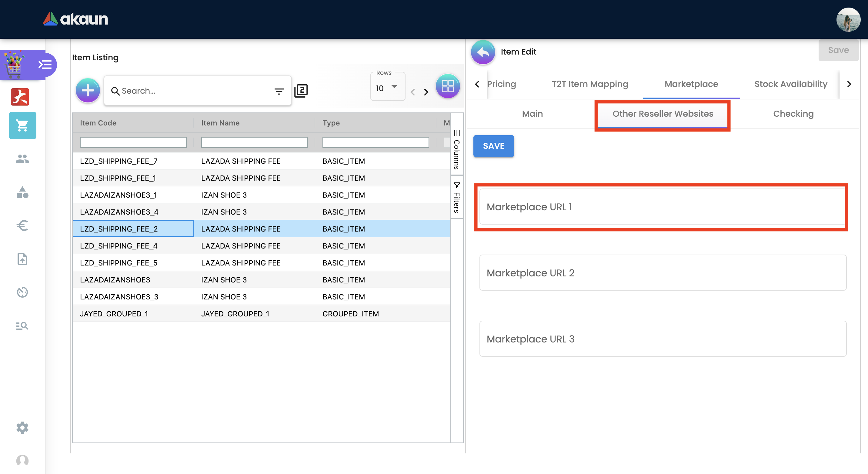The image size is (868, 474).
Task: Switch to the Stock Availability tab
Action: [x=790, y=84]
